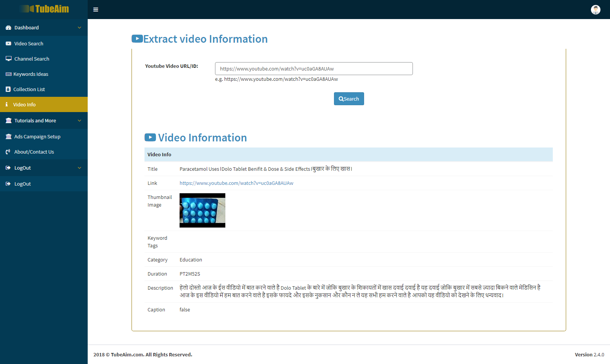Click the Youtube Video URL/ID label

(172, 66)
